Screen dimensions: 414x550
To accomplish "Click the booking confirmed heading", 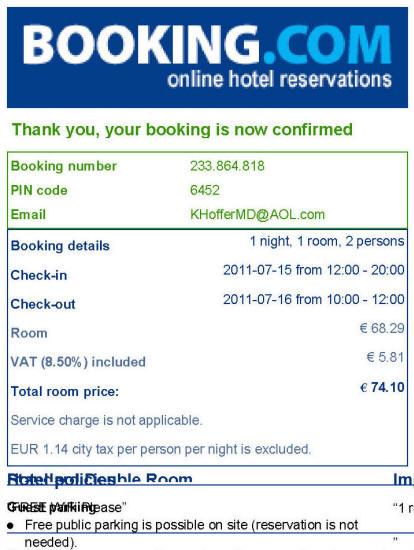I will pyautogui.click(x=182, y=129).
